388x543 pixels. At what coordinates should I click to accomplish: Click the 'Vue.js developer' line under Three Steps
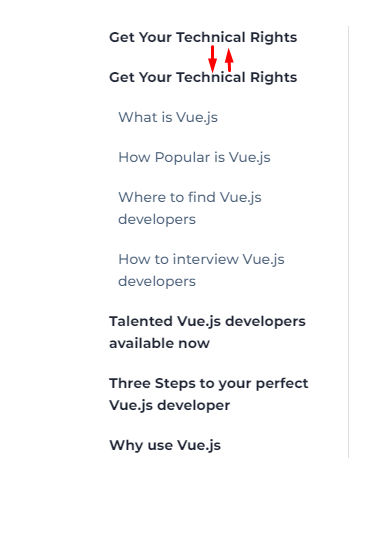(x=169, y=406)
